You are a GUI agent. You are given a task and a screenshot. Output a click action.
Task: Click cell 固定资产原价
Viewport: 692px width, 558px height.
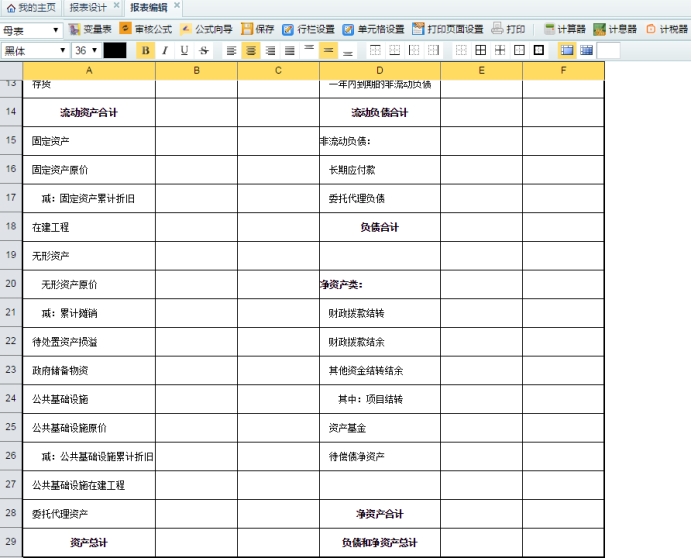[89, 170]
